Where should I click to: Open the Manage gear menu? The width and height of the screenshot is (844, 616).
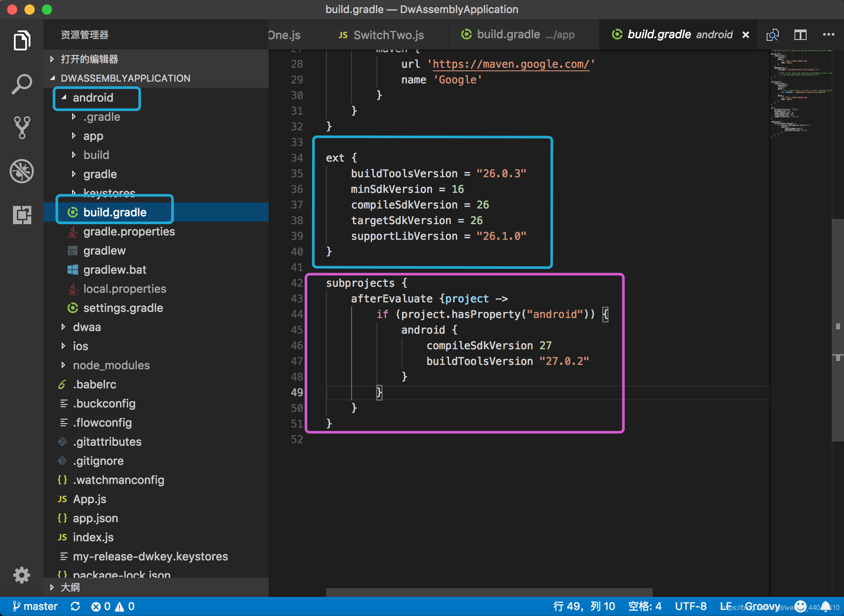[22, 575]
